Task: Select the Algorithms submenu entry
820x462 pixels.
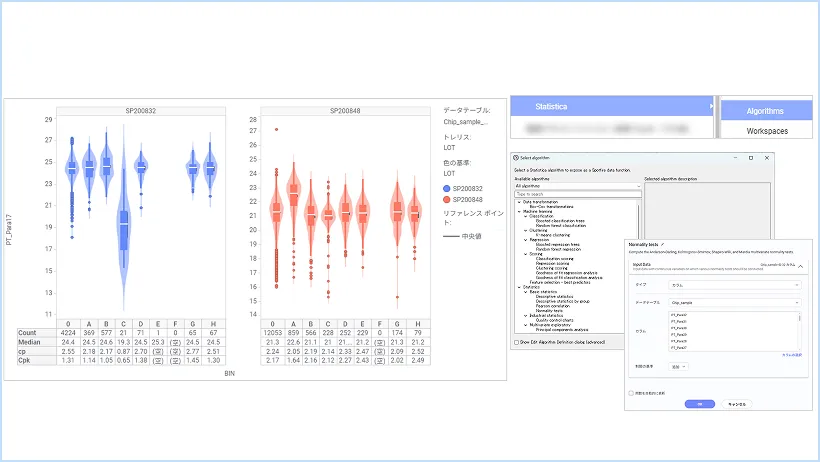Action: (765, 111)
